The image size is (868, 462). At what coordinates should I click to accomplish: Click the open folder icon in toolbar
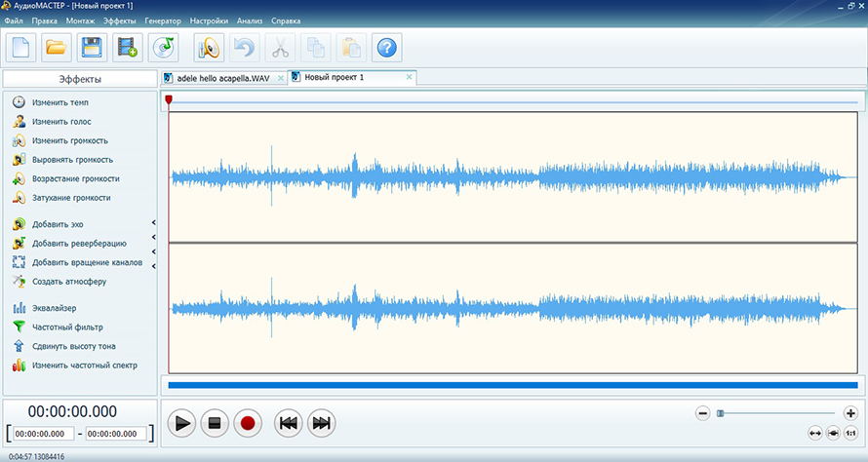[x=57, y=47]
